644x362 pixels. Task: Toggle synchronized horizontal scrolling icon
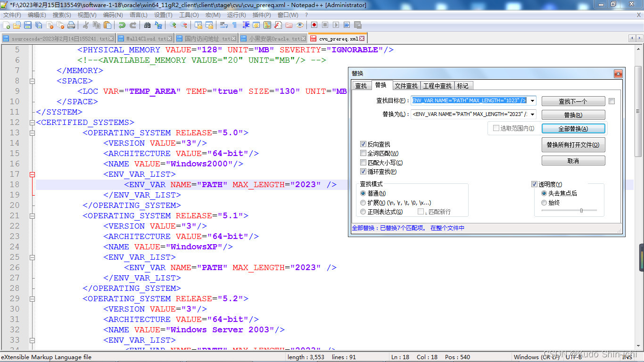[209, 25]
